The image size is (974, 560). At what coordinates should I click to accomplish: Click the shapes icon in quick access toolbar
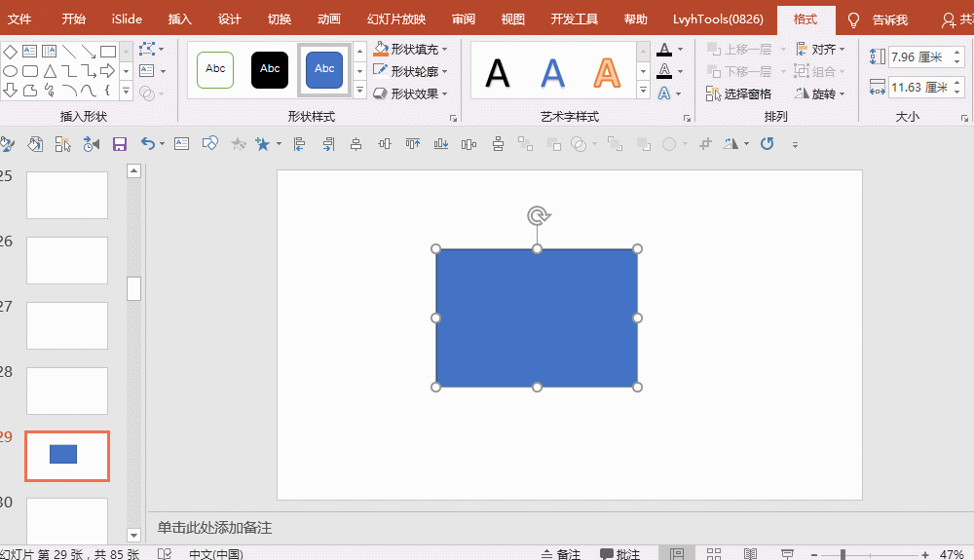click(210, 144)
